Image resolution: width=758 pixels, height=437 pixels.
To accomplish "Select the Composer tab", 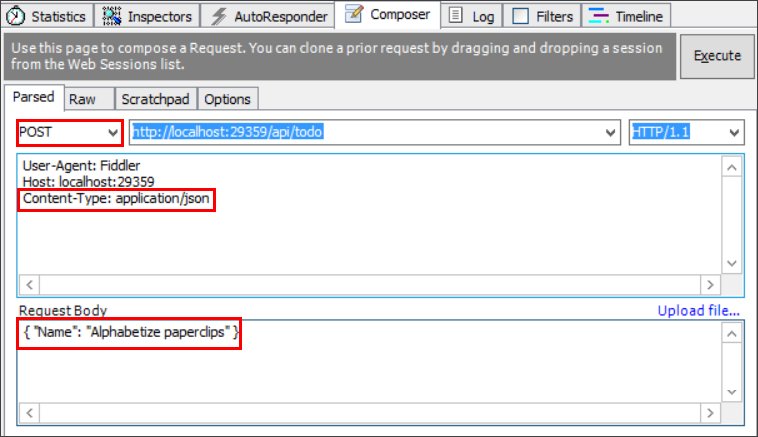I will tap(387, 15).
